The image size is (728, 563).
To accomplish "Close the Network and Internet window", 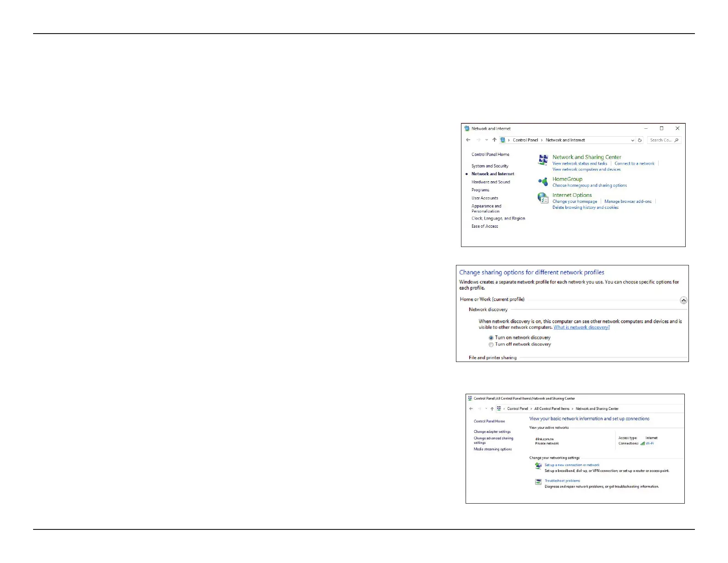I will coord(677,128).
